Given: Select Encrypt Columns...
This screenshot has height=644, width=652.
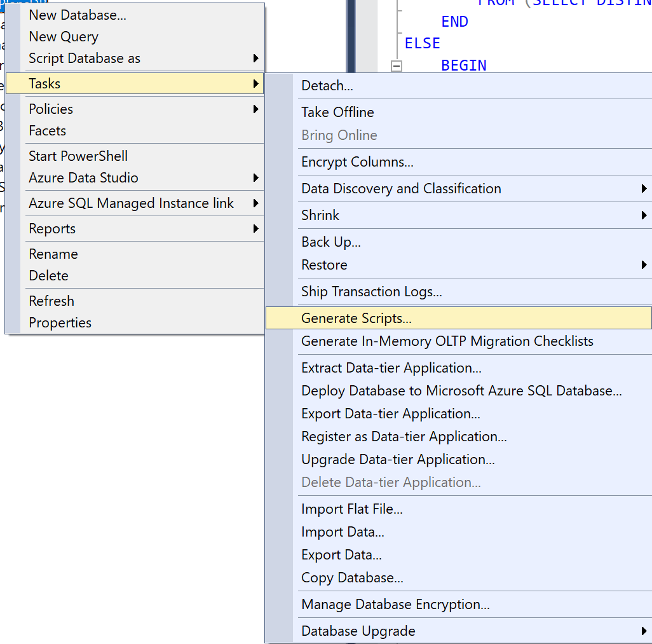Looking at the screenshot, I should (459, 162).
